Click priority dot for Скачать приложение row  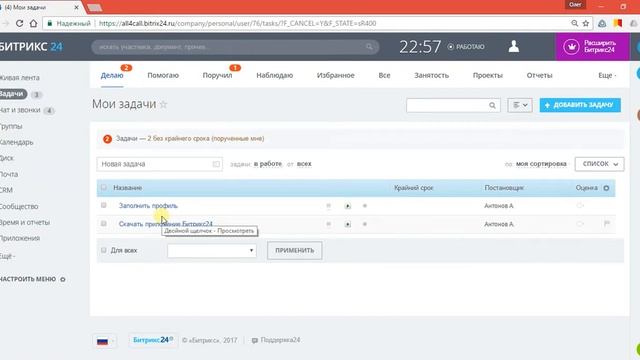365,224
